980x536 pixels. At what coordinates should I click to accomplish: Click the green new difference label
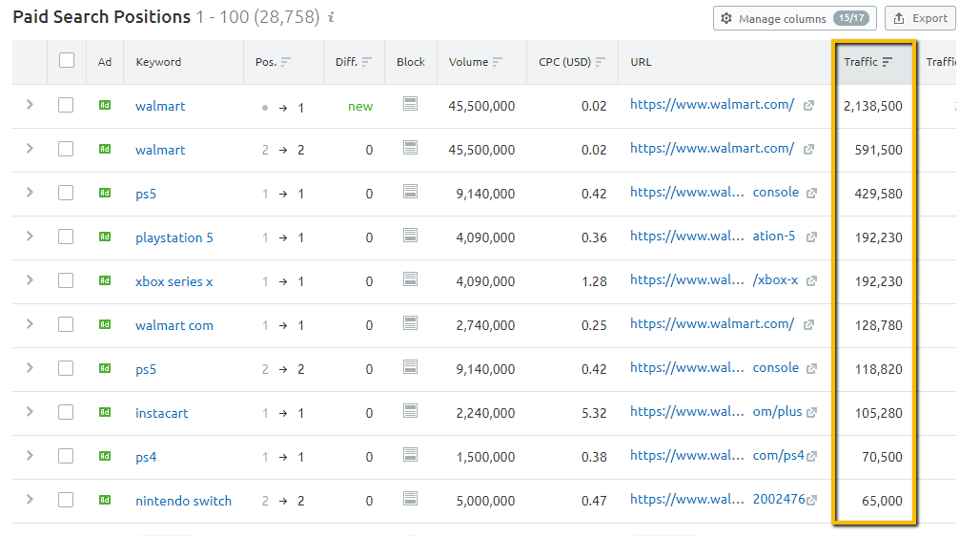360,106
